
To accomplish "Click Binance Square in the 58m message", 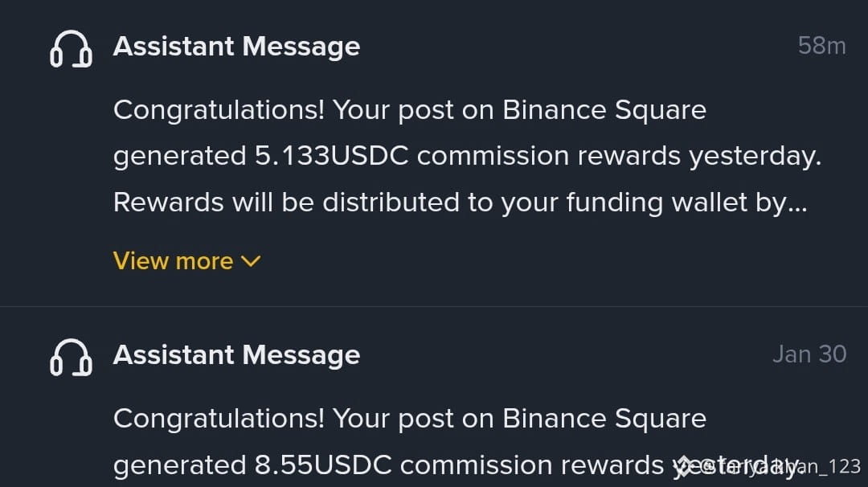I will pyautogui.click(x=604, y=109).
